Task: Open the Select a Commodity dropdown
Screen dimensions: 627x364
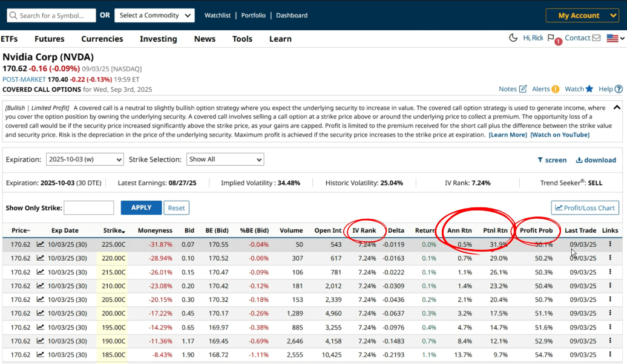Action: pyautogui.click(x=154, y=15)
